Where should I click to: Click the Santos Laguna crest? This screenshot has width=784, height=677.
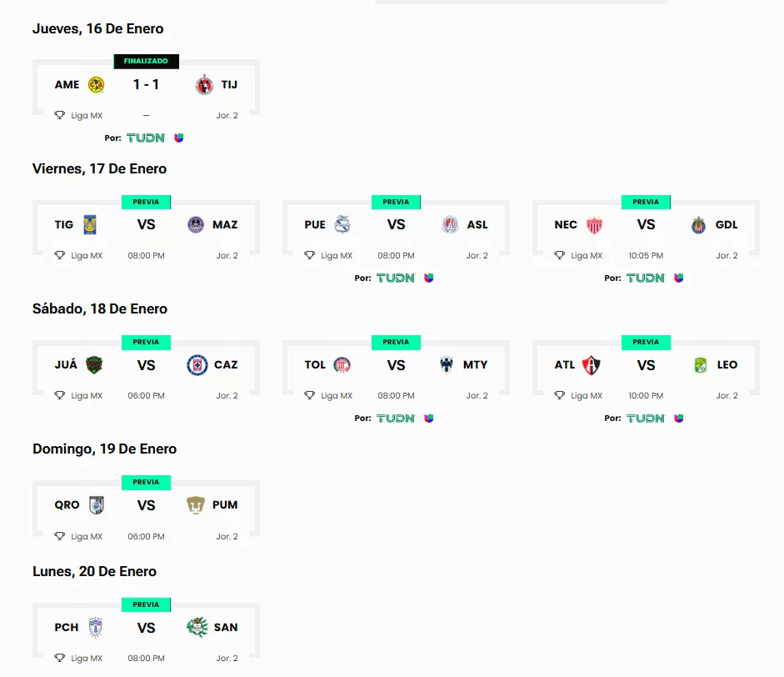coord(197,628)
